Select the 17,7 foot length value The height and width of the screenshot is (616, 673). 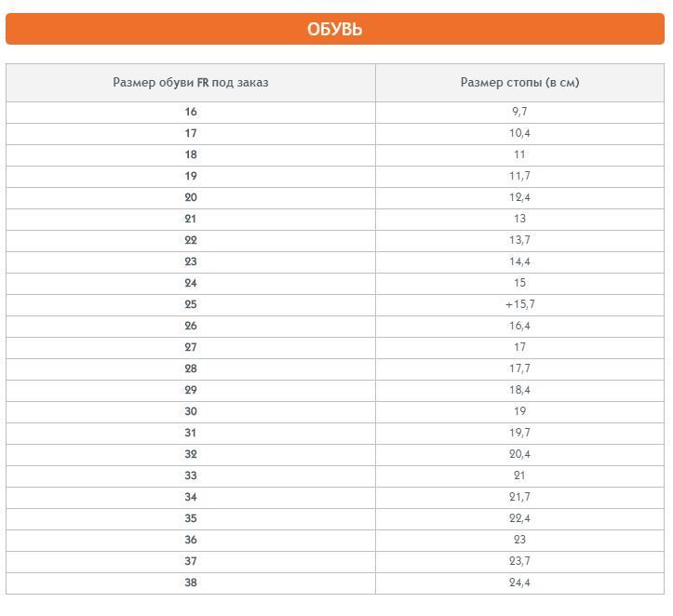coord(519,368)
